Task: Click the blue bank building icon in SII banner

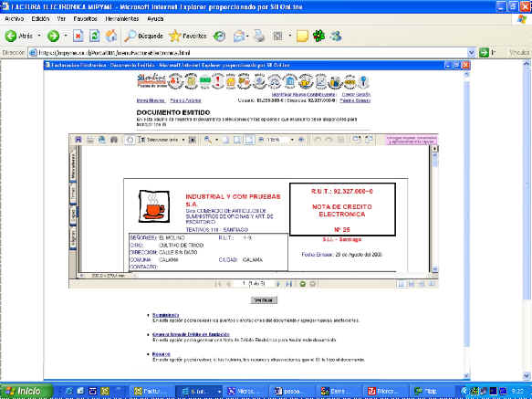Action: 290,81
